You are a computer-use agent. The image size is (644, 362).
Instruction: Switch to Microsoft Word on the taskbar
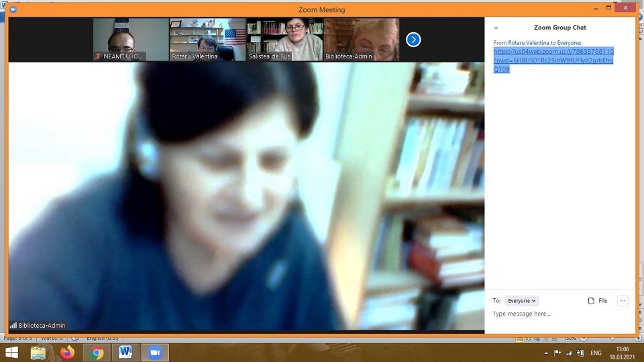pyautogui.click(x=125, y=353)
